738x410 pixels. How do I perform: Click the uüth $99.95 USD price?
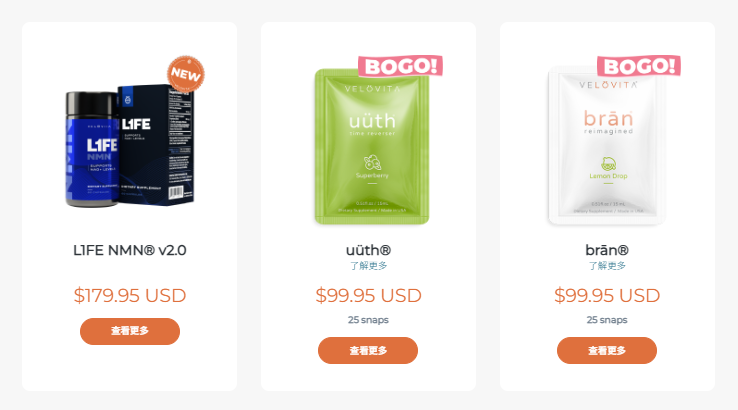tap(368, 296)
